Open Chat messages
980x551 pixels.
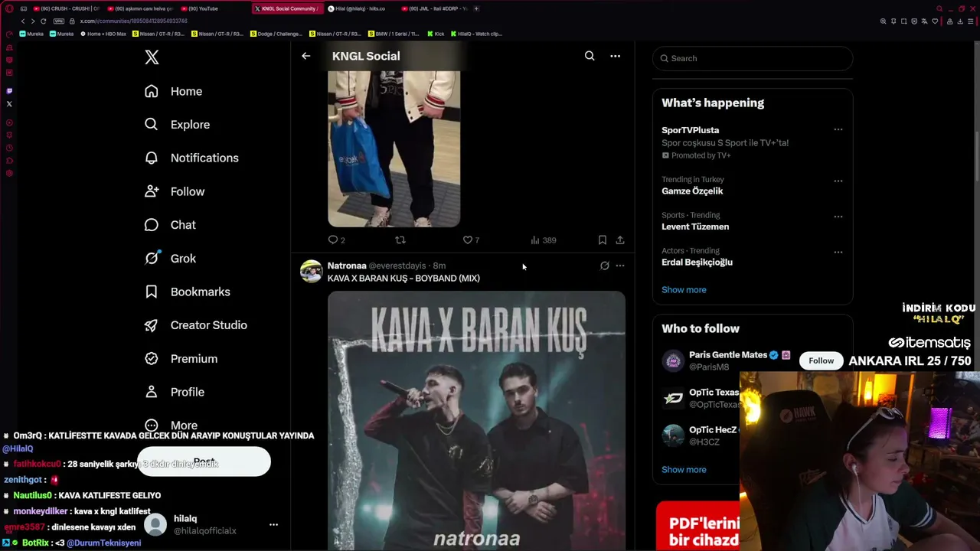pos(170,225)
